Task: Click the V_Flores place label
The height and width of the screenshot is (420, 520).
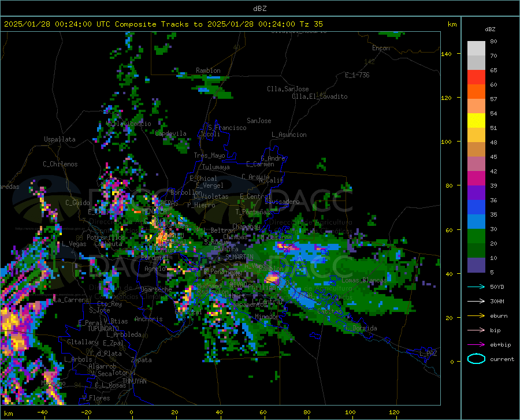Action: (x=96, y=398)
